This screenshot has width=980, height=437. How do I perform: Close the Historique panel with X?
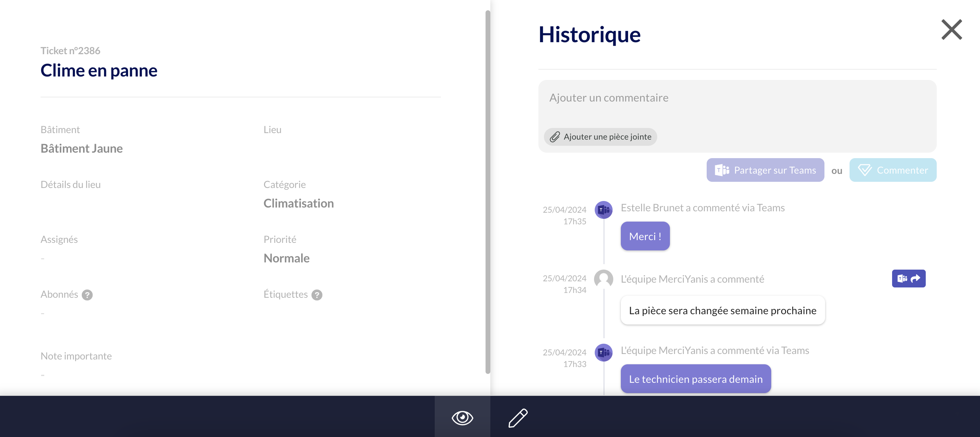click(x=951, y=29)
